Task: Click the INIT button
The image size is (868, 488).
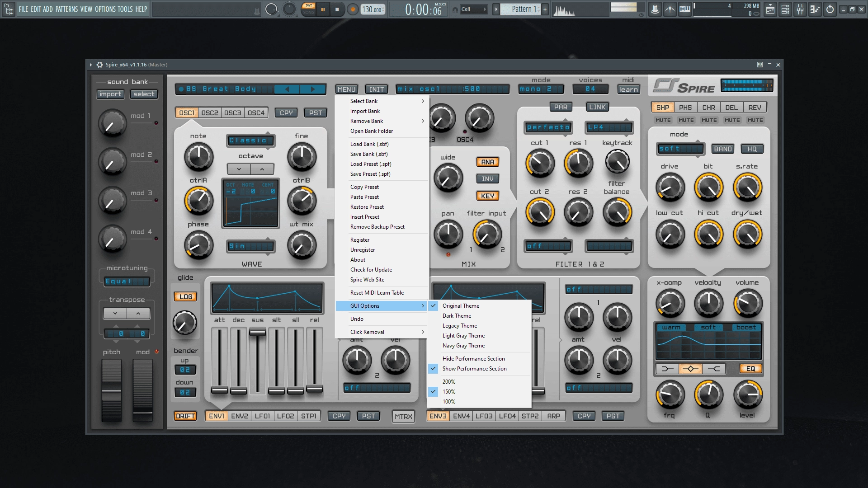Action: tap(376, 89)
